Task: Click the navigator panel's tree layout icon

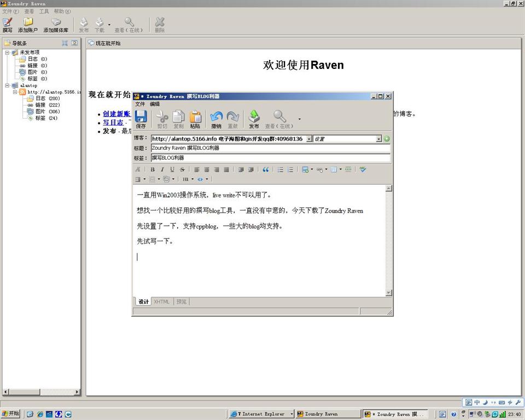Action: click(x=65, y=43)
